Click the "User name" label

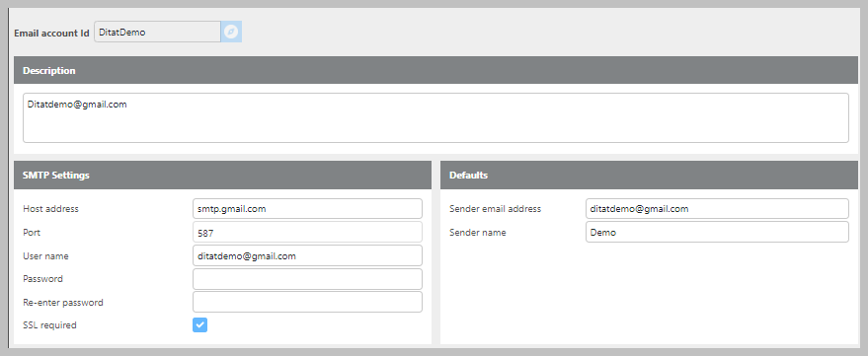(46, 256)
